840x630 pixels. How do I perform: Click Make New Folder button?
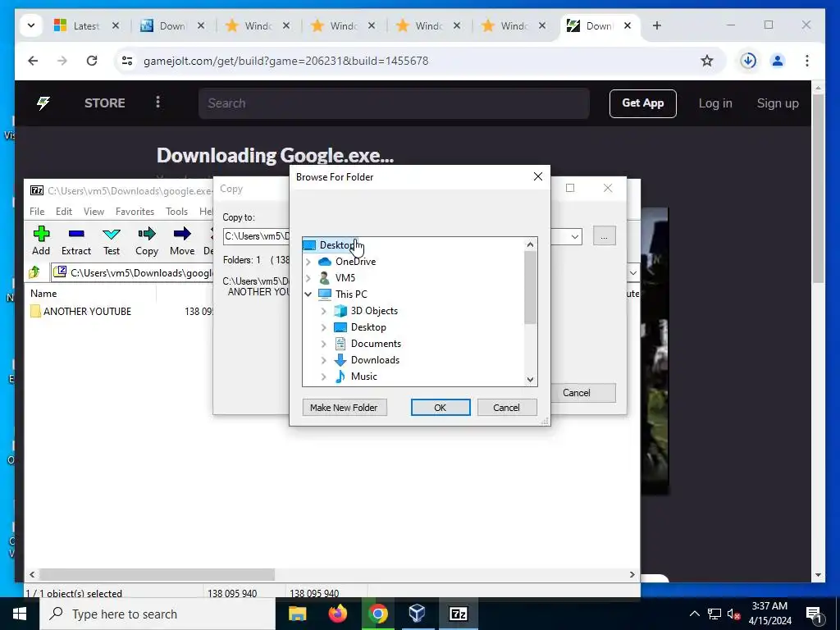(345, 408)
